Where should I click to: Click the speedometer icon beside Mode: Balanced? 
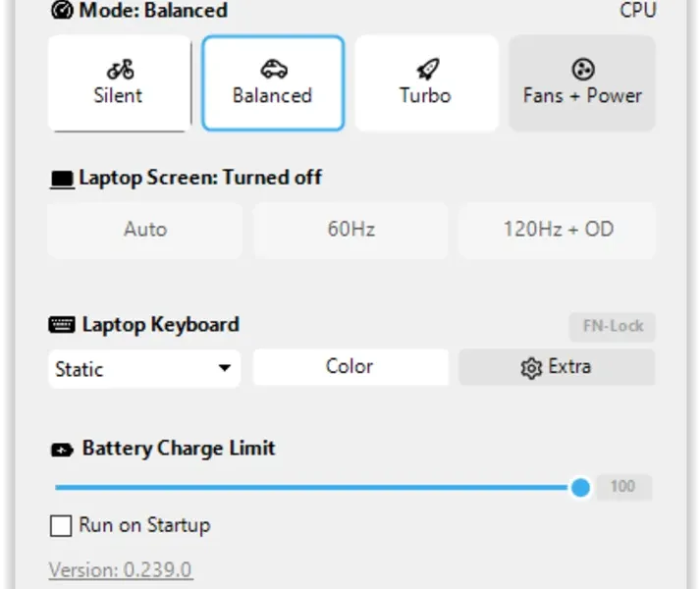[x=62, y=10]
